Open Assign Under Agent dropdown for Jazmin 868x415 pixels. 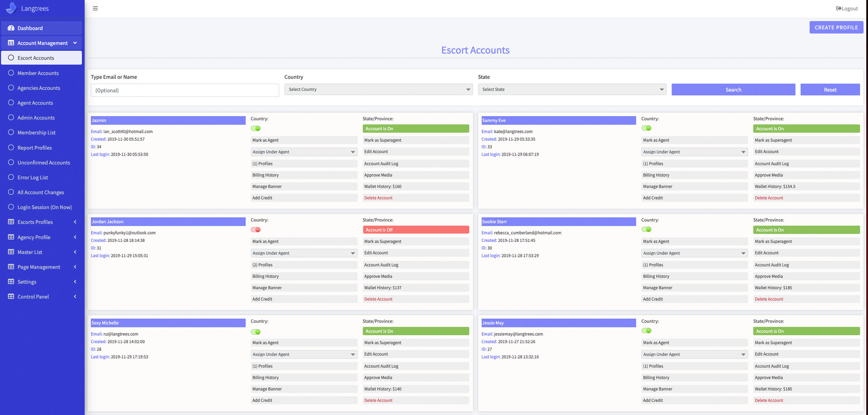[303, 152]
